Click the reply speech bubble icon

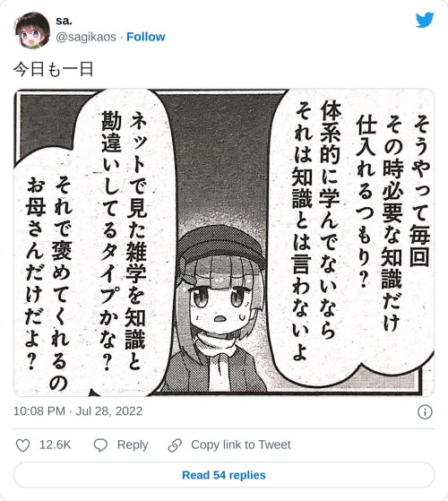click(x=100, y=445)
